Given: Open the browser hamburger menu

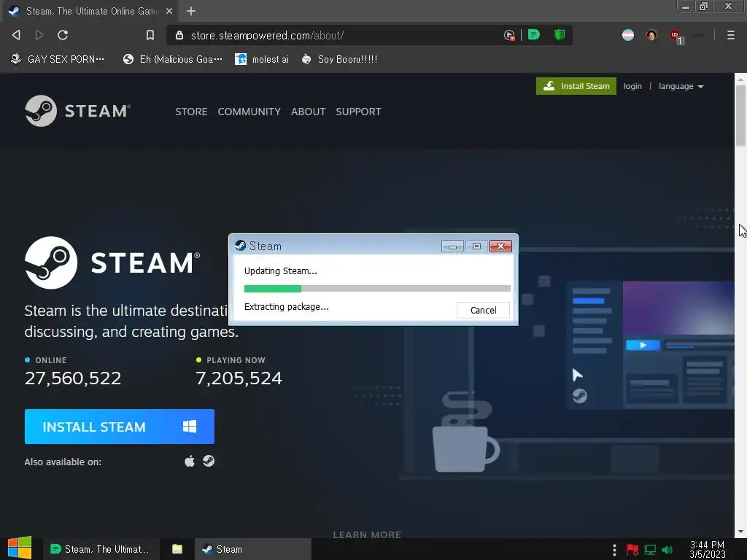Looking at the screenshot, I should coord(731,35).
